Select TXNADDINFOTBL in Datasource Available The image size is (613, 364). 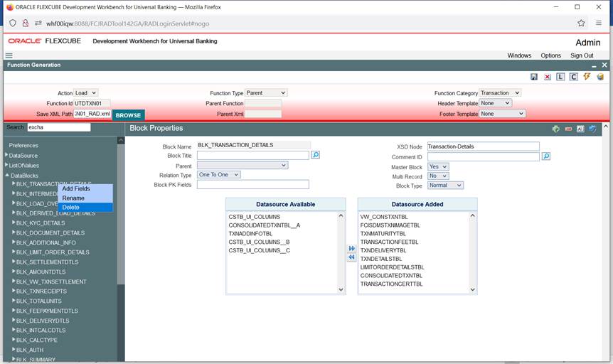click(x=250, y=233)
